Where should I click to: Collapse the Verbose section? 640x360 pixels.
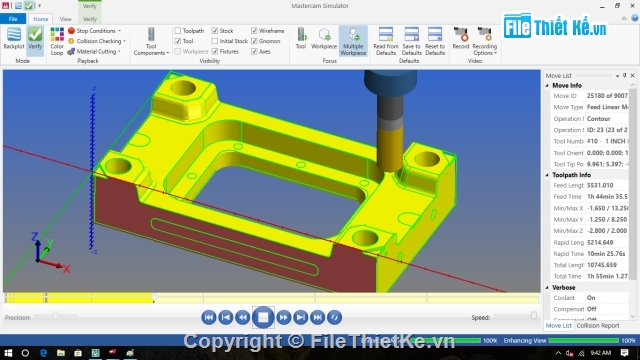click(547, 287)
